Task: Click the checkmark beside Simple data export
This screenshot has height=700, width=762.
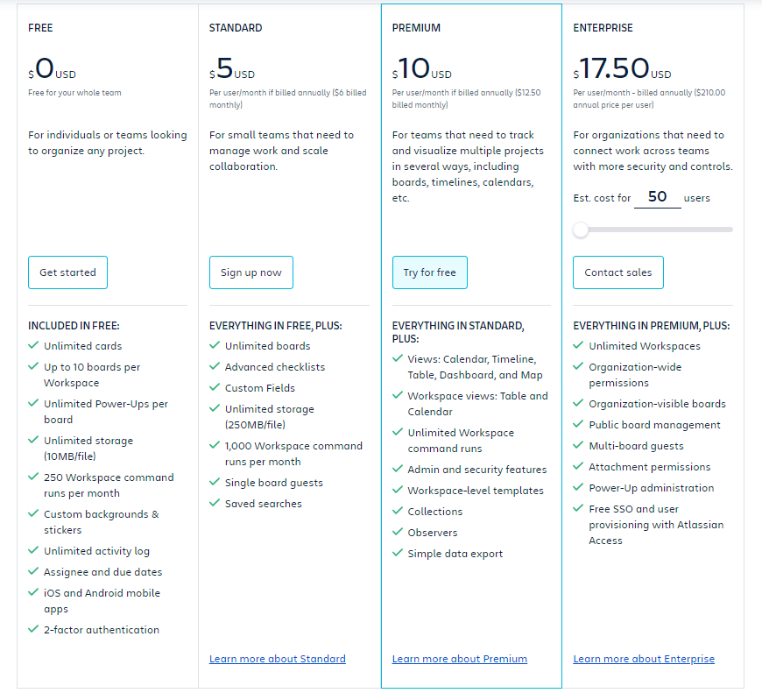Action: pos(397,553)
